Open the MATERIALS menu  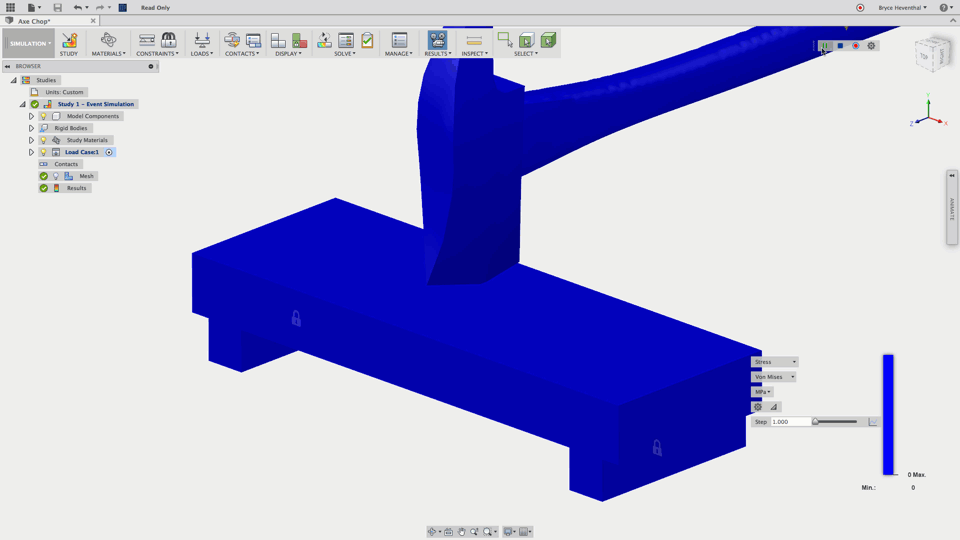(x=108, y=54)
